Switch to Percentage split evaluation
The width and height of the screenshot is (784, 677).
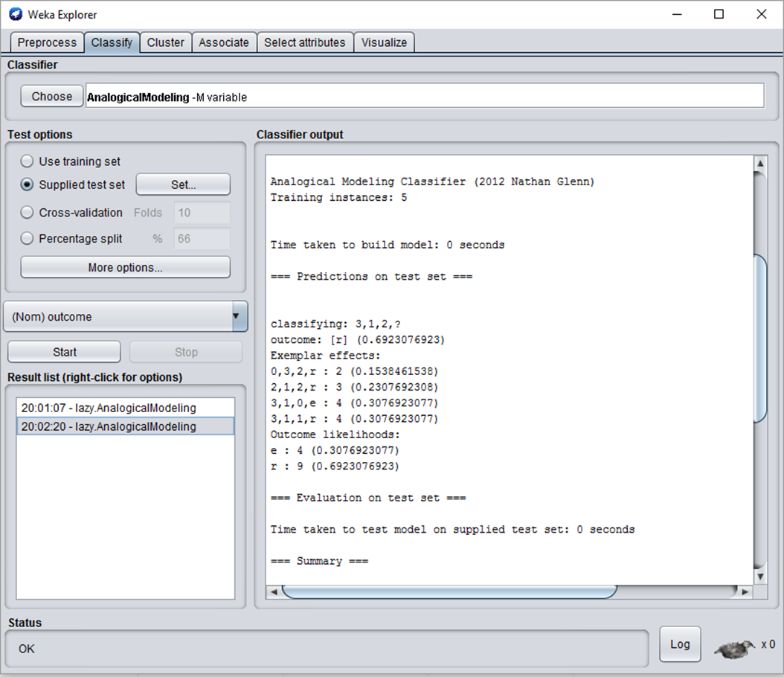(27, 238)
